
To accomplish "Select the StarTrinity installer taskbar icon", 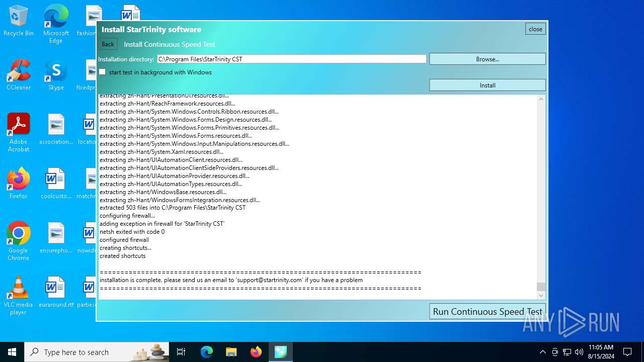I will (280, 352).
